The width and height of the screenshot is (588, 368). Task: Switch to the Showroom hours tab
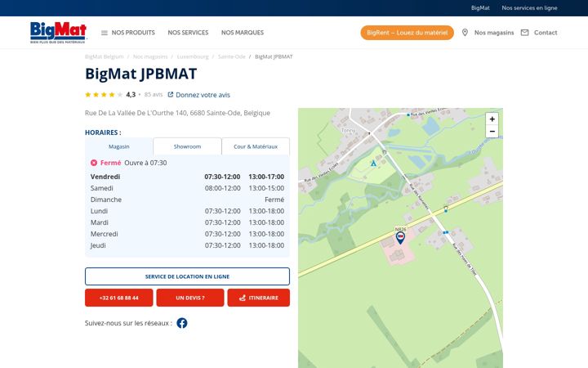[x=187, y=146]
